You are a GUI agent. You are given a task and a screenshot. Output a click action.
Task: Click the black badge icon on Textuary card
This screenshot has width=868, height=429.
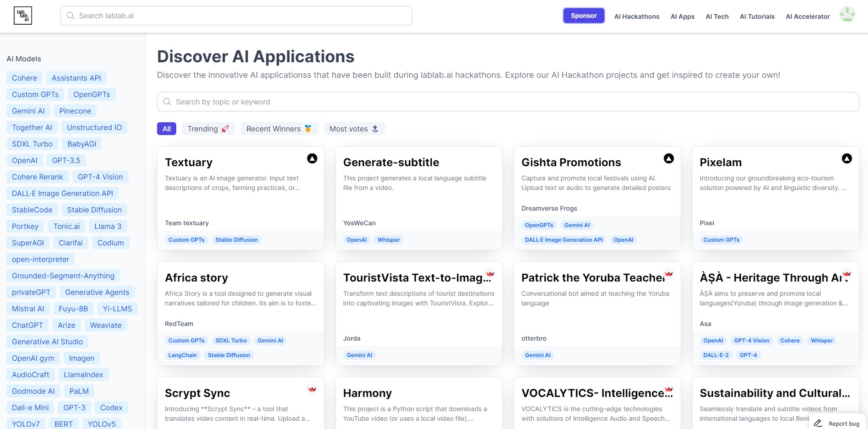[x=312, y=158]
